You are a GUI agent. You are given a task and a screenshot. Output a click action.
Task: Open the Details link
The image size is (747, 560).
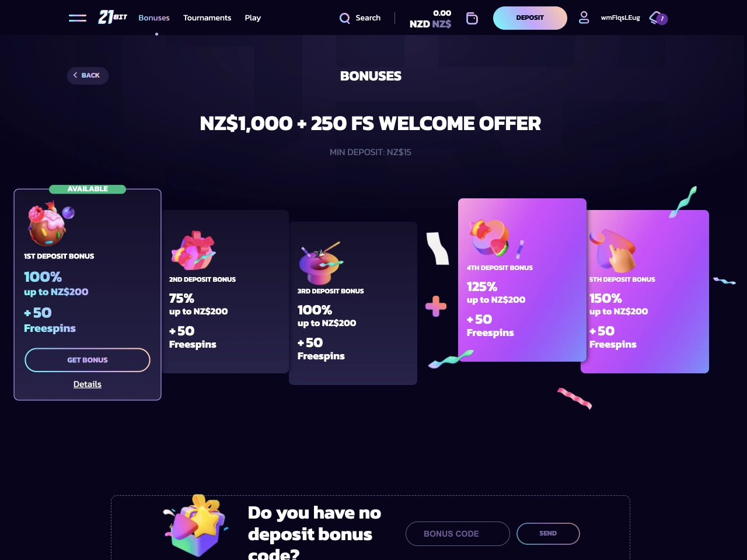(x=88, y=384)
